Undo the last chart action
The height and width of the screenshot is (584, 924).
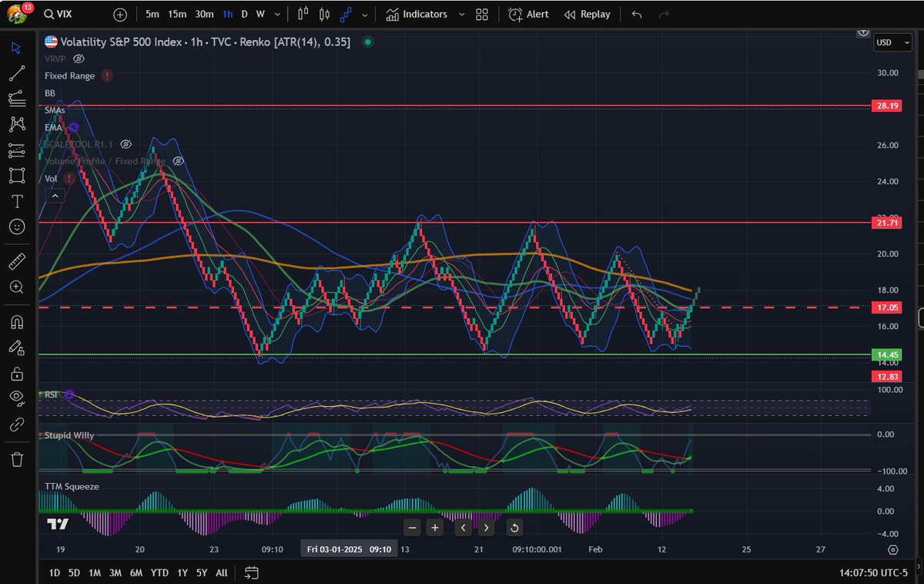pyautogui.click(x=637, y=14)
